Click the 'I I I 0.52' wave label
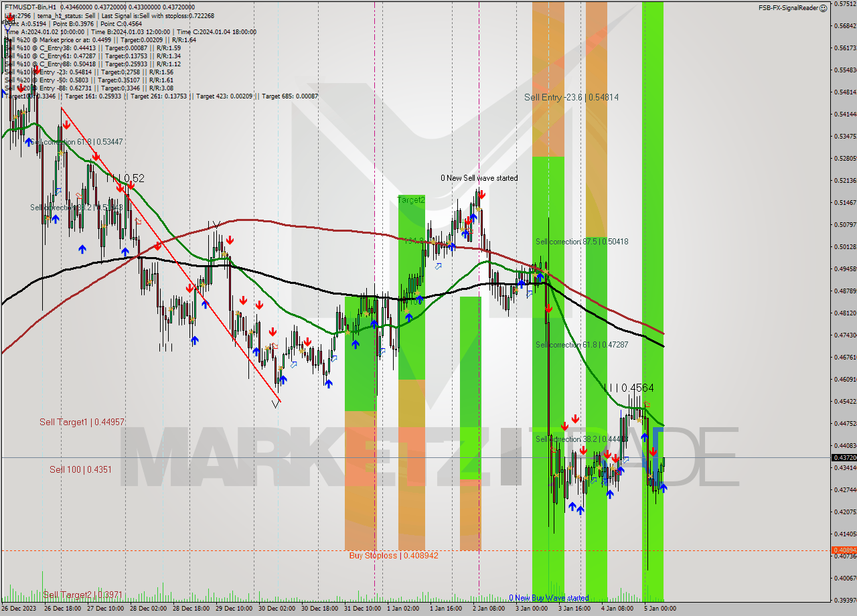The height and width of the screenshot is (616, 857). [x=125, y=178]
